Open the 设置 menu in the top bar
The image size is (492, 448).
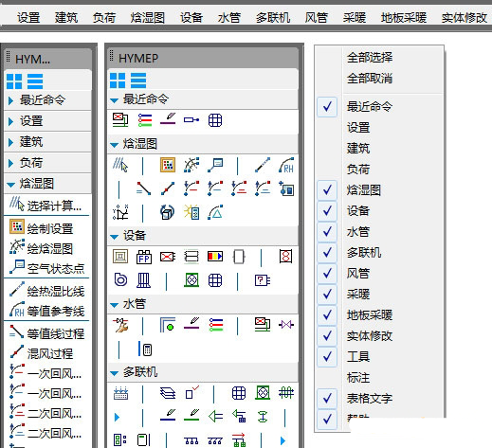coord(28,17)
